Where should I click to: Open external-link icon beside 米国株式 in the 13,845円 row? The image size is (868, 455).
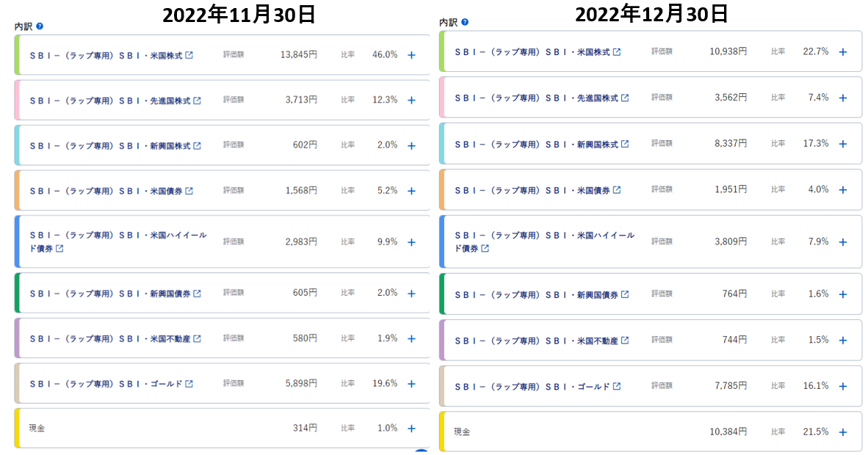[189, 55]
